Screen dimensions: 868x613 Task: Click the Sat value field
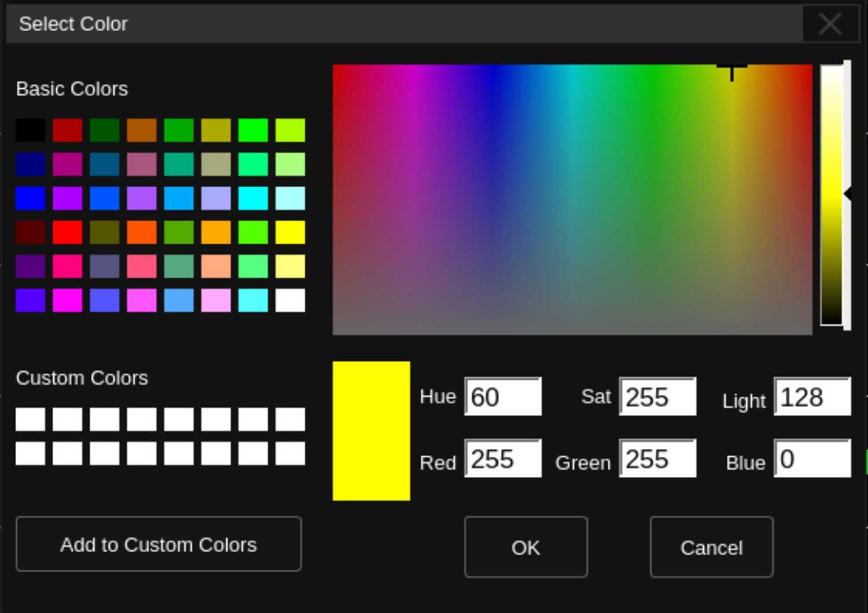658,397
